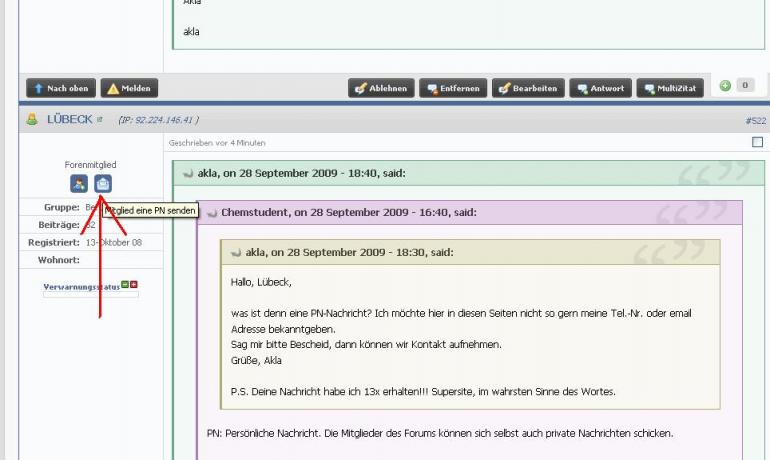Click the add-as-friend icon under Forenmitglied

(79, 184)
